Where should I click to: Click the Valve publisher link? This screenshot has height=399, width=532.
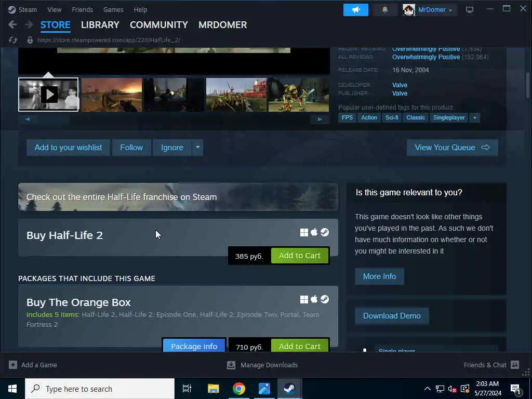[400, 94]
